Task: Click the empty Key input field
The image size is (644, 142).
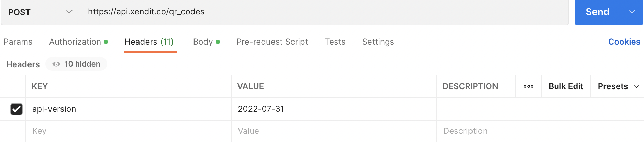Action: pos(127,131)
